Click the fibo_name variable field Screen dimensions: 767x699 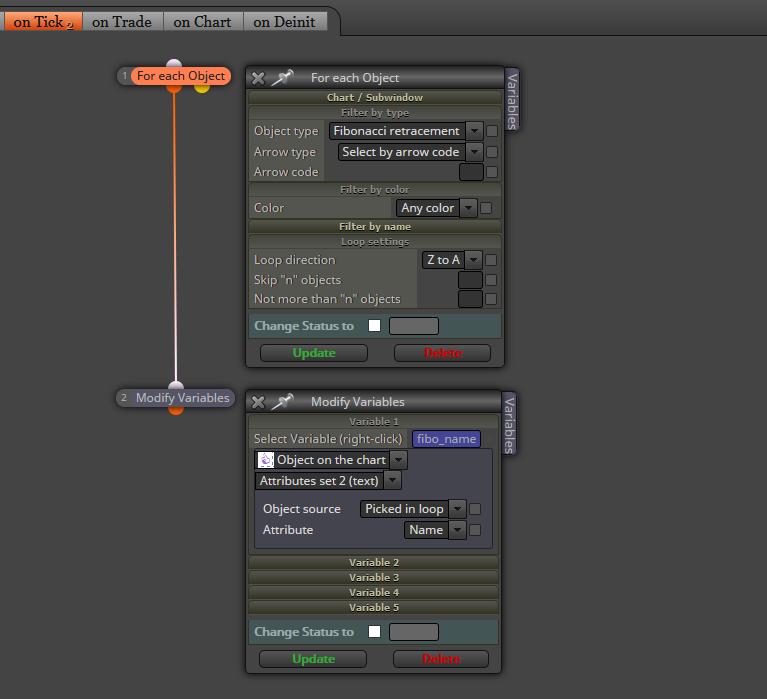[447, 439]
